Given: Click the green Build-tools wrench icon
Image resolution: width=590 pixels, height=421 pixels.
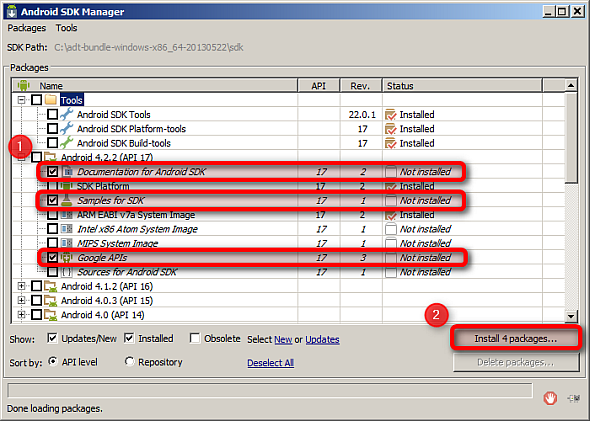Looking at the screenshot, I should click(x=67, y=143).
